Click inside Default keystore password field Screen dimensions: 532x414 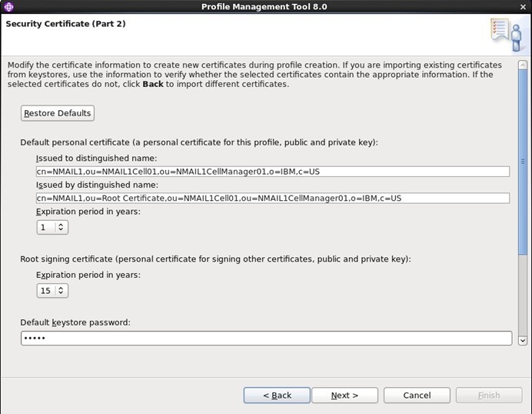coord(266,339)
